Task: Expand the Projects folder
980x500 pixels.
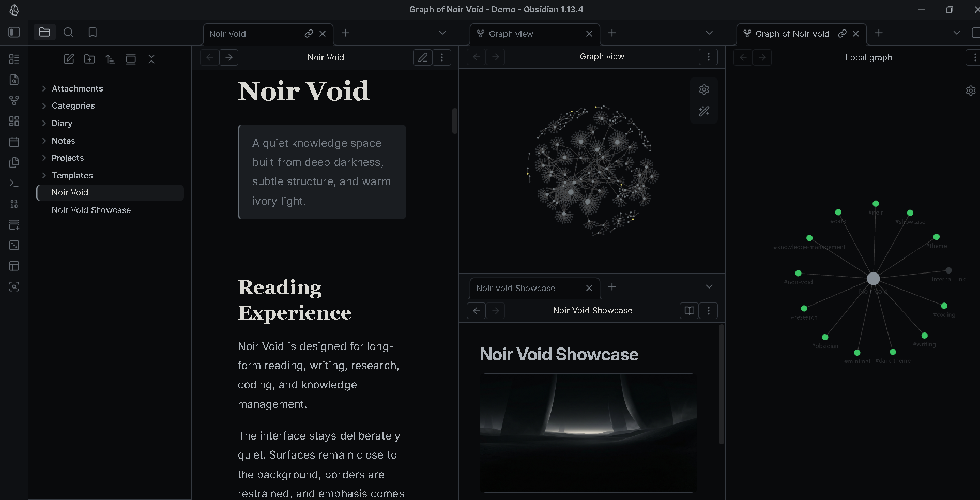Action: [44, 158]
